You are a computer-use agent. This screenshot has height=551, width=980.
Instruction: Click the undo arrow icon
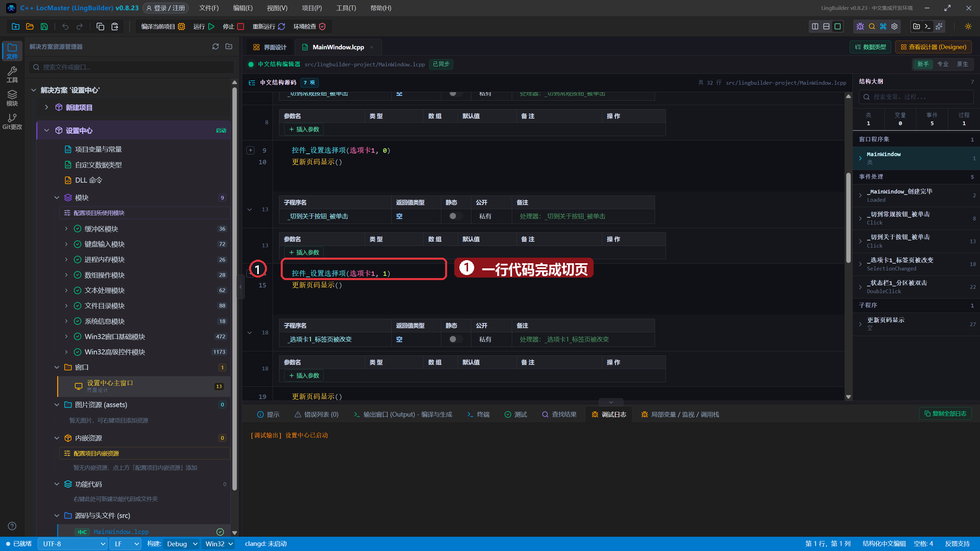(65, 27)
